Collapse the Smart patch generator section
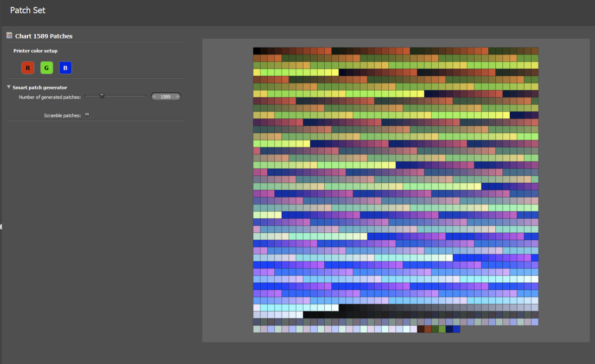595x364 pixels. [9, 87]
